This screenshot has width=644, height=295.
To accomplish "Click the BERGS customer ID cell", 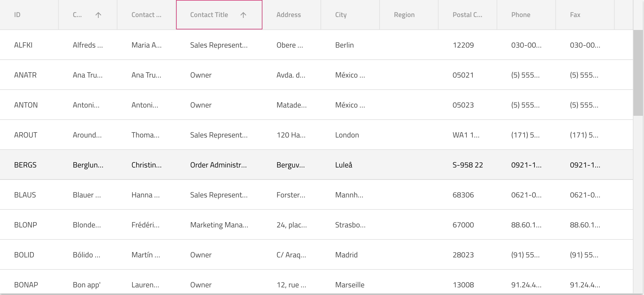I will (25, 165).
